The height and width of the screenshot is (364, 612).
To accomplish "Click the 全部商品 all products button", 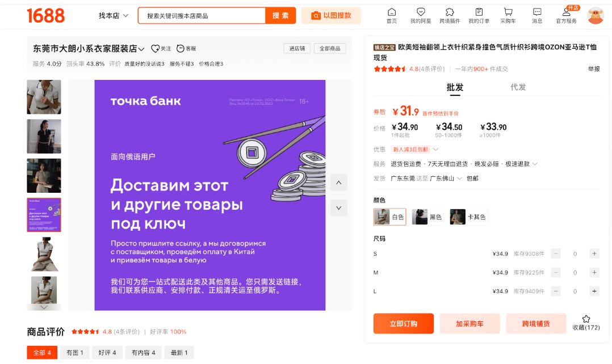I will click(x=330, y=48).
